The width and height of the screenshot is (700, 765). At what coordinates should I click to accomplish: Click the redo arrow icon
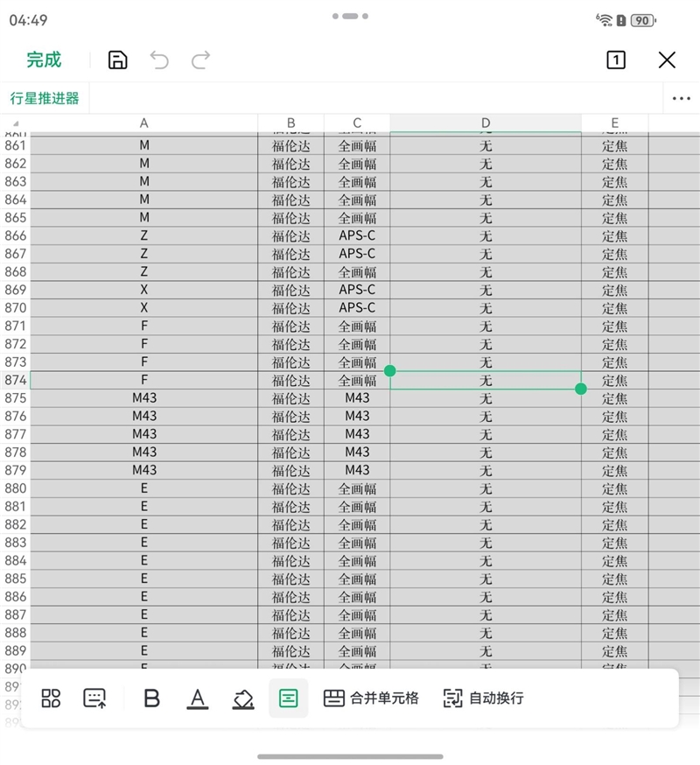click(x=200, y=60)
